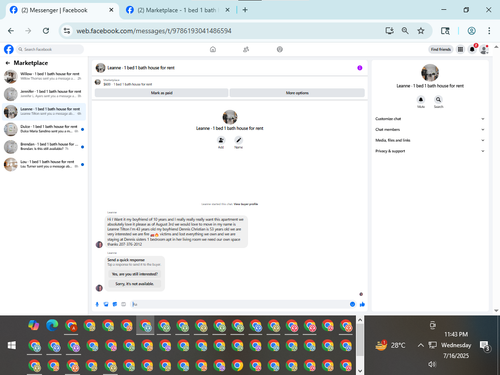Mute this chat using the bell icon

[421, 99]
